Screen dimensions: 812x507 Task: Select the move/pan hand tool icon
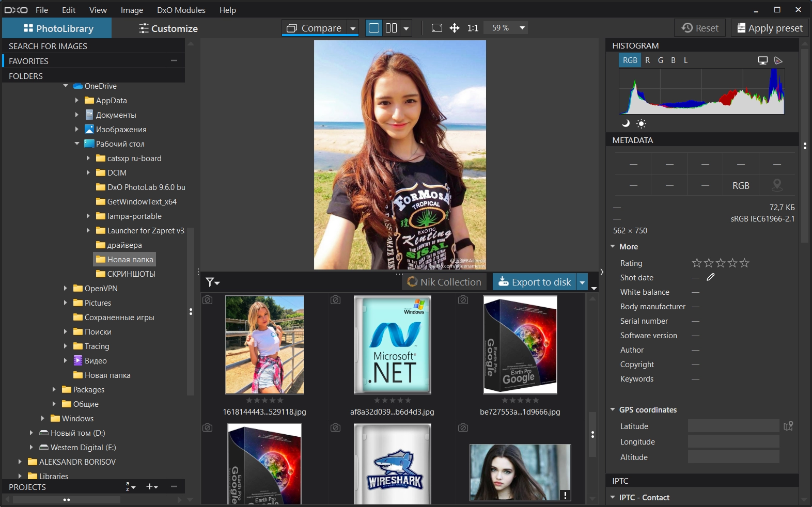coord(455,28)
